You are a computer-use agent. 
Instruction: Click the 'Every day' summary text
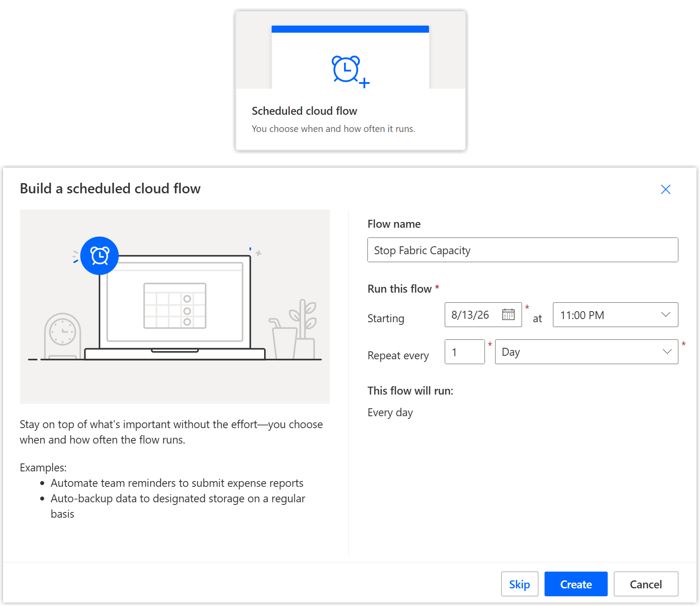tap(390, 412)
